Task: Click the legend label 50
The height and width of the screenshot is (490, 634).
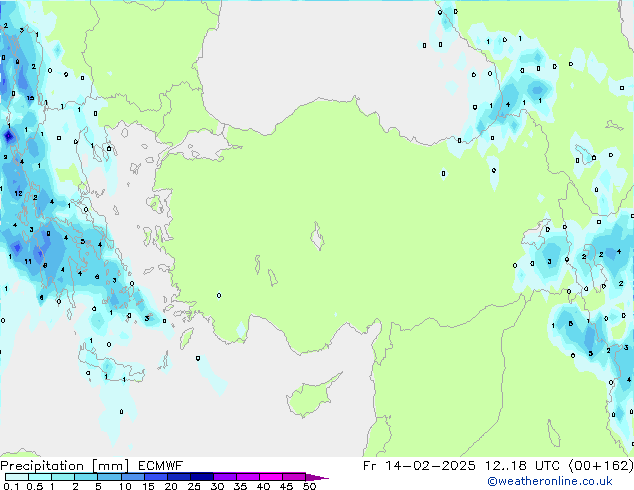Action: click(309, 487)
